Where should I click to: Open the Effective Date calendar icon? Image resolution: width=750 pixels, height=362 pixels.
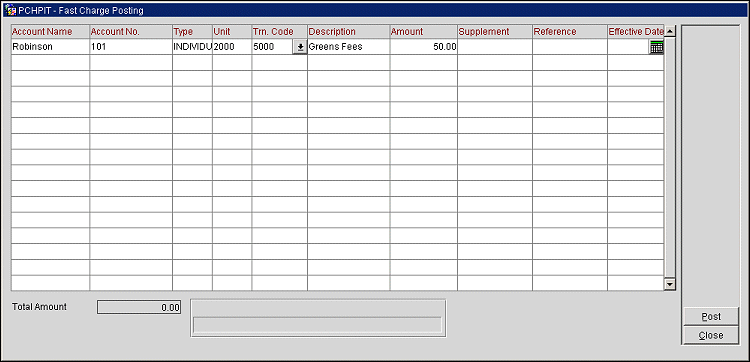pos(657,47)
